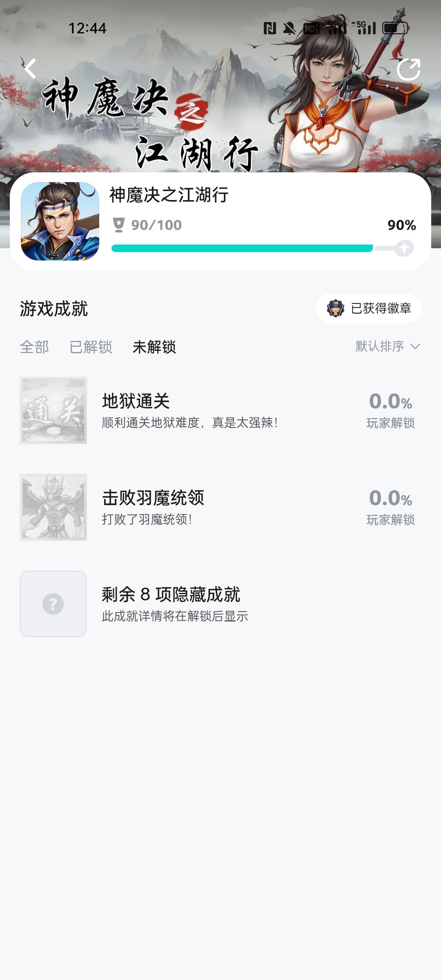Open the 已获得徽章 badges button
This screenshot has width=441, height=980.
click(x=369, y=308)
